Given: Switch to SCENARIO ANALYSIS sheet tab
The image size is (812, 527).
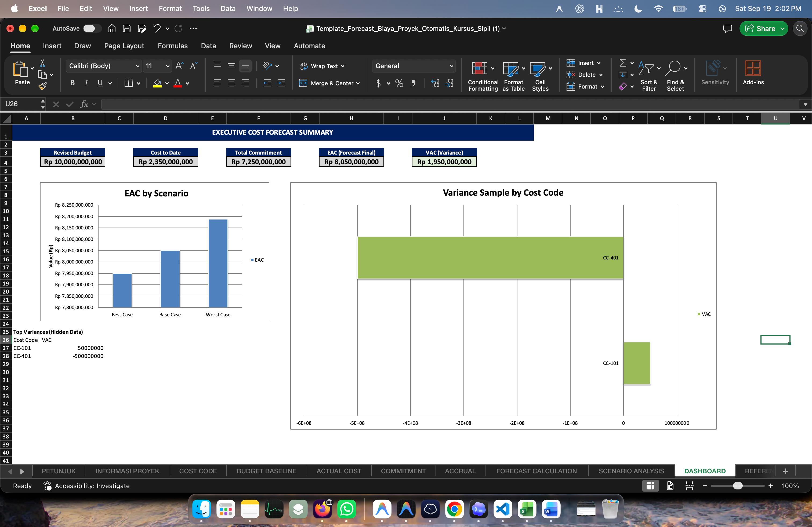Looking at the screenshot, I should (x=631, y=471).
